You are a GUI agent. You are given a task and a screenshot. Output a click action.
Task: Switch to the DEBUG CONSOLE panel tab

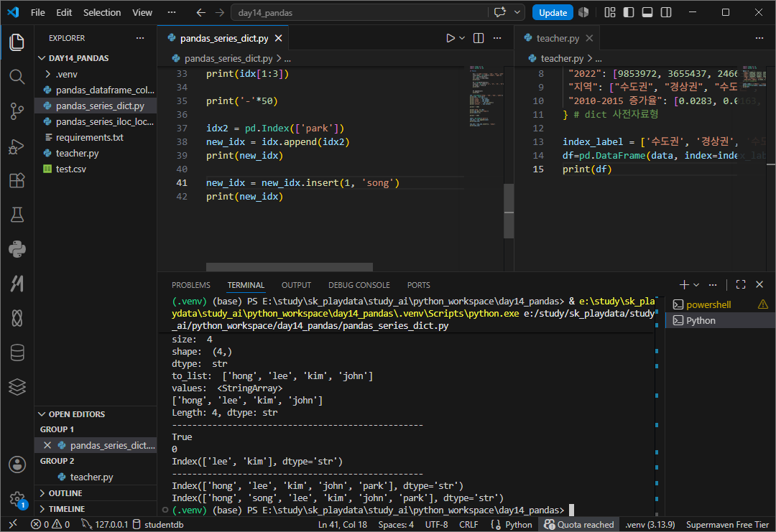(359, 285)
